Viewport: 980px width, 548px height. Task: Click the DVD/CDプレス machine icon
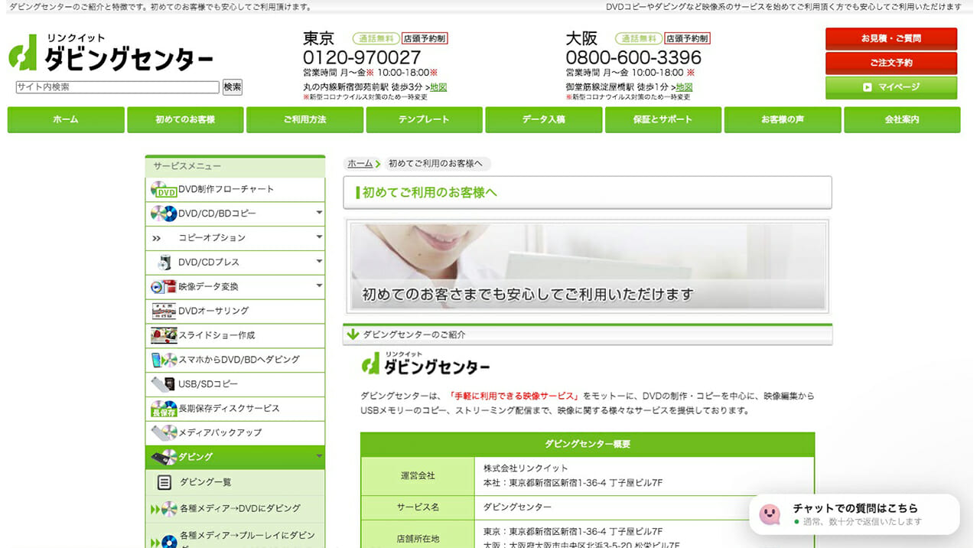[x=164, y=262]
